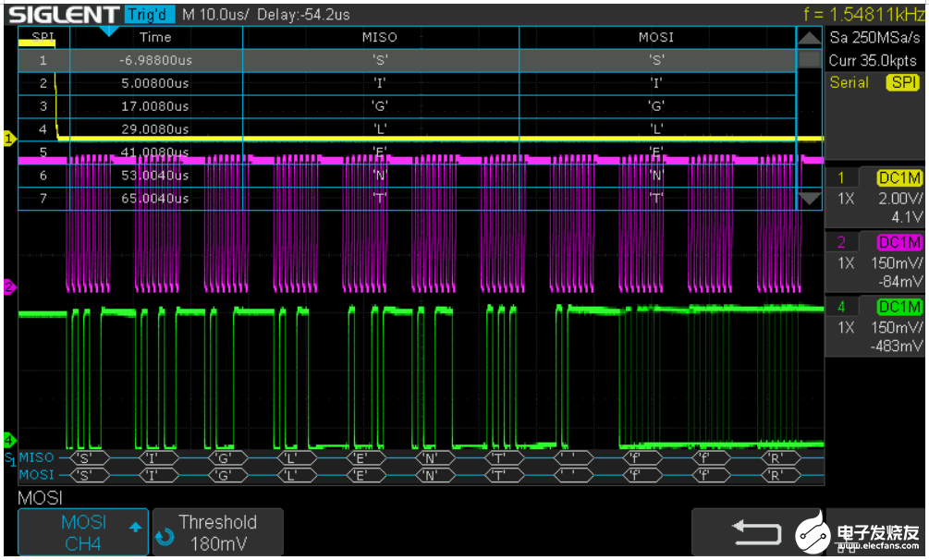
Task: Select decode row with time -6.98800us
Action: 407,60
